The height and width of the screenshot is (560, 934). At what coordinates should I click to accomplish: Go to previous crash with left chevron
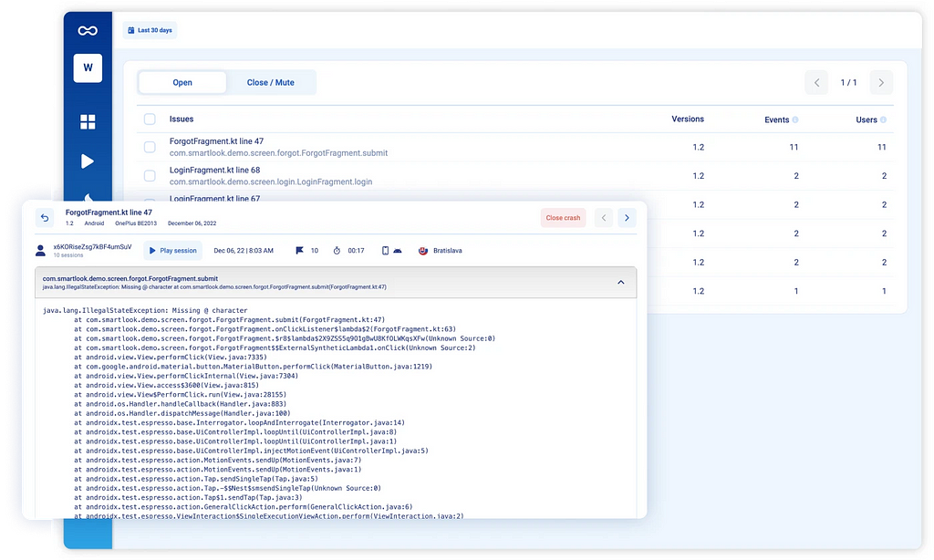(x=604, y=217)
